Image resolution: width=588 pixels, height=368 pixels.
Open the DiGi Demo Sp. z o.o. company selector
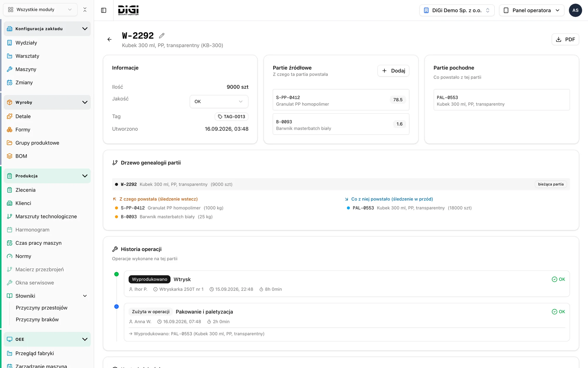coord(457,10)
